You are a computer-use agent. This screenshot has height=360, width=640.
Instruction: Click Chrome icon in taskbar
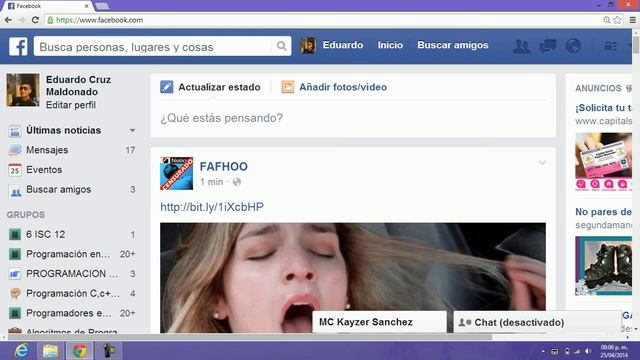[x=80, y=351]
